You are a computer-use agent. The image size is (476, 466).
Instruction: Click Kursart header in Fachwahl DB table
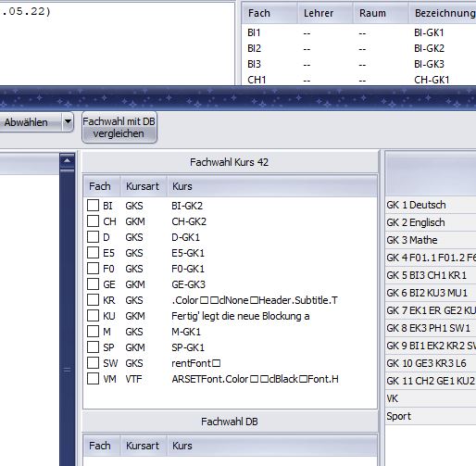[144, 446]
